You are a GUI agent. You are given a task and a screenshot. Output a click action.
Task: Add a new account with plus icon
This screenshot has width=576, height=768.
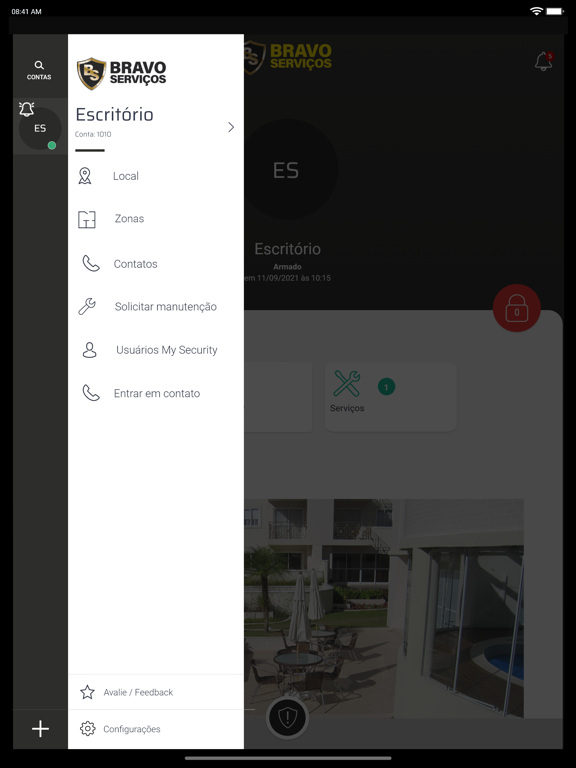pyautogui.click(x=40, y=729)
